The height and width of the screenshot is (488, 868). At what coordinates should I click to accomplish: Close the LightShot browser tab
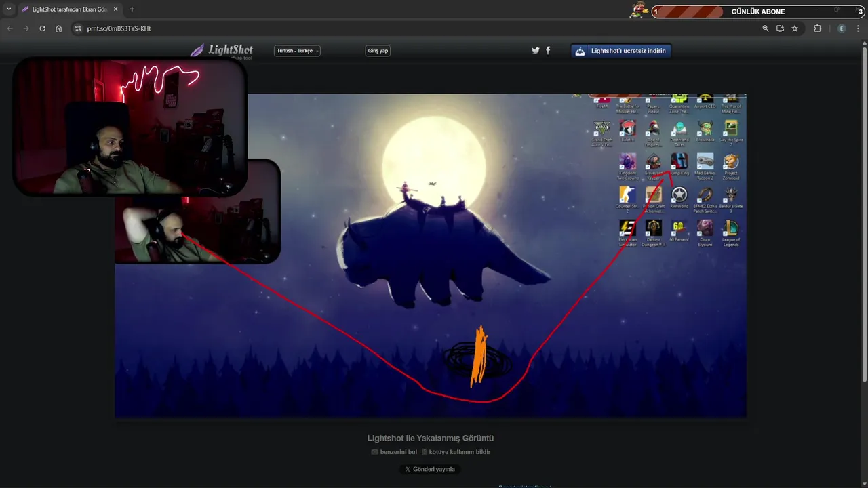click(116, 9)
